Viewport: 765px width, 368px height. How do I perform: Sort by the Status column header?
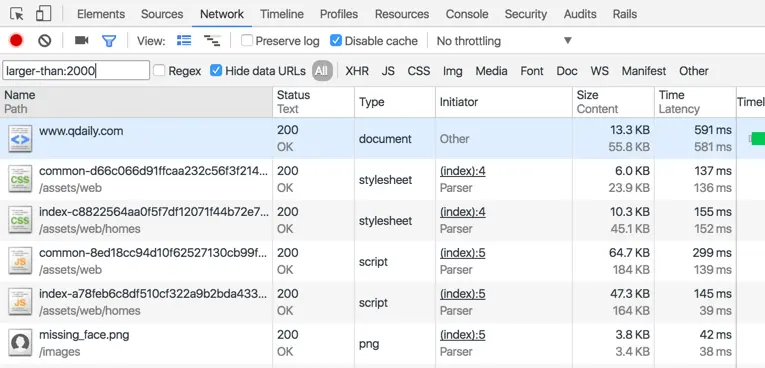click(x=314, y=102)
